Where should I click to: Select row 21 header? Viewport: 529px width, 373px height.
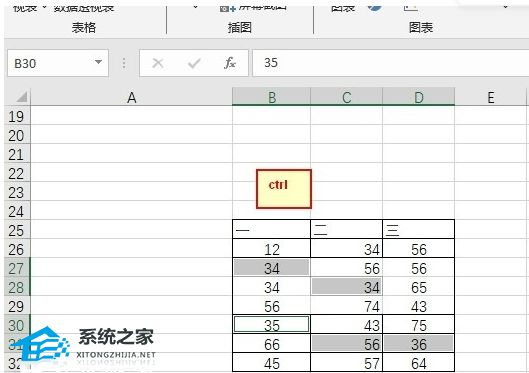click(17, 154)
